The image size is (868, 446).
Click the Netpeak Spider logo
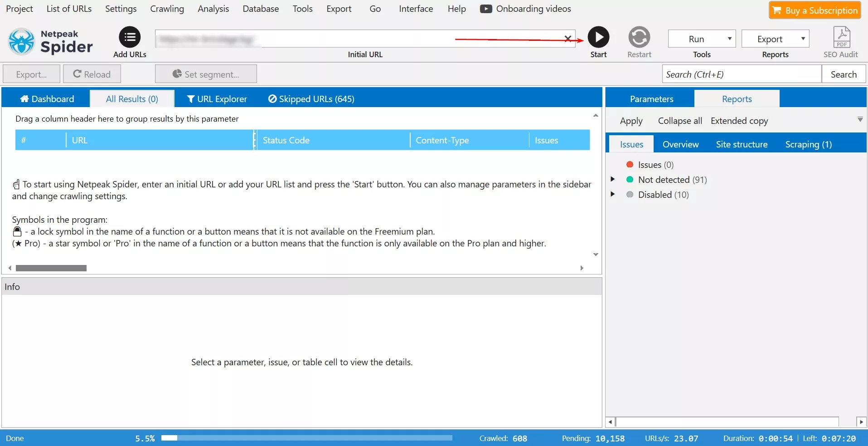click(x=51, y=41)
